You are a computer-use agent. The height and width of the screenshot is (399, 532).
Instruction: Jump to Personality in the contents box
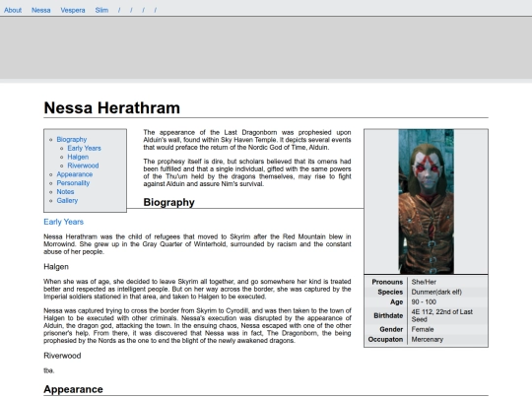73,183
